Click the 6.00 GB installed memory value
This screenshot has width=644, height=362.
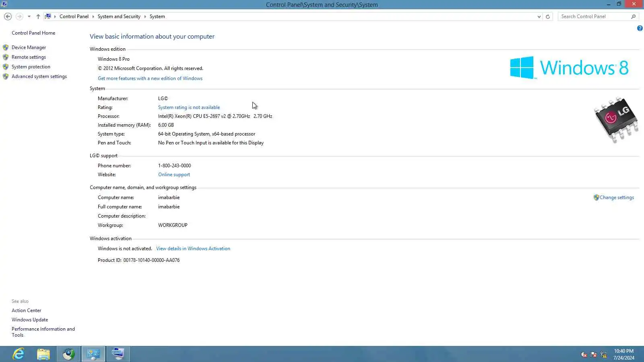(166, 125)
